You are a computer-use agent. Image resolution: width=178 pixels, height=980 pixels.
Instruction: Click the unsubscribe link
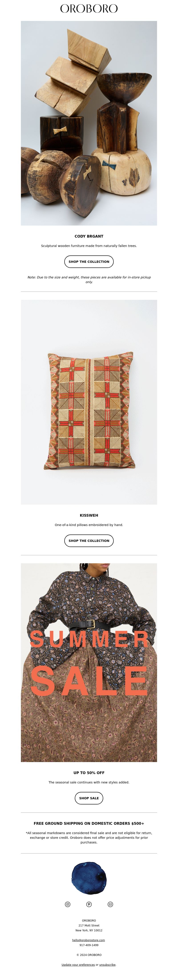coord(107,964)
